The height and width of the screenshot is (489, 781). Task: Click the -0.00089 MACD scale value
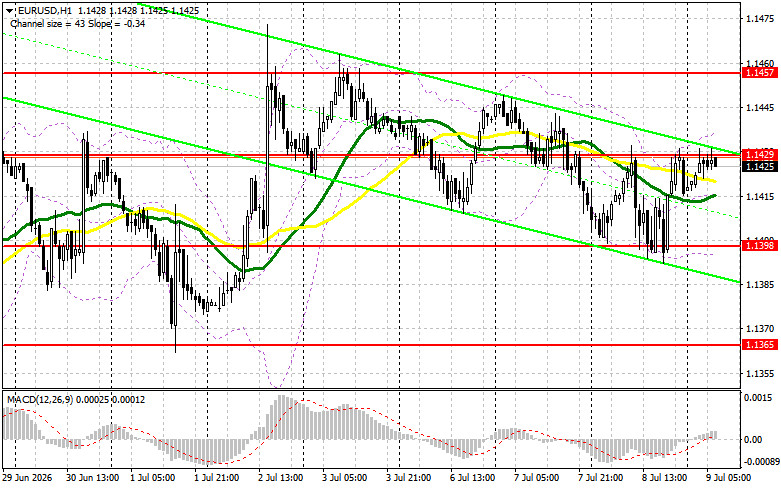click(x=761, y=462)
